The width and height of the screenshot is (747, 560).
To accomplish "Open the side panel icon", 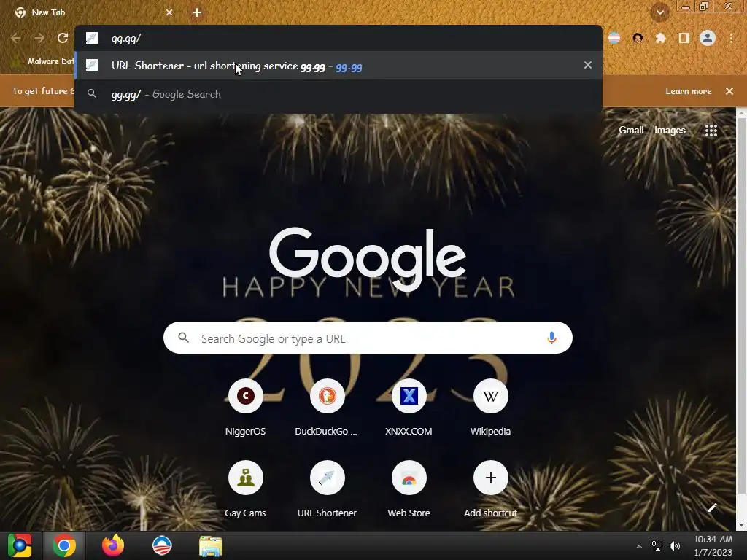I will click(684, 38).
